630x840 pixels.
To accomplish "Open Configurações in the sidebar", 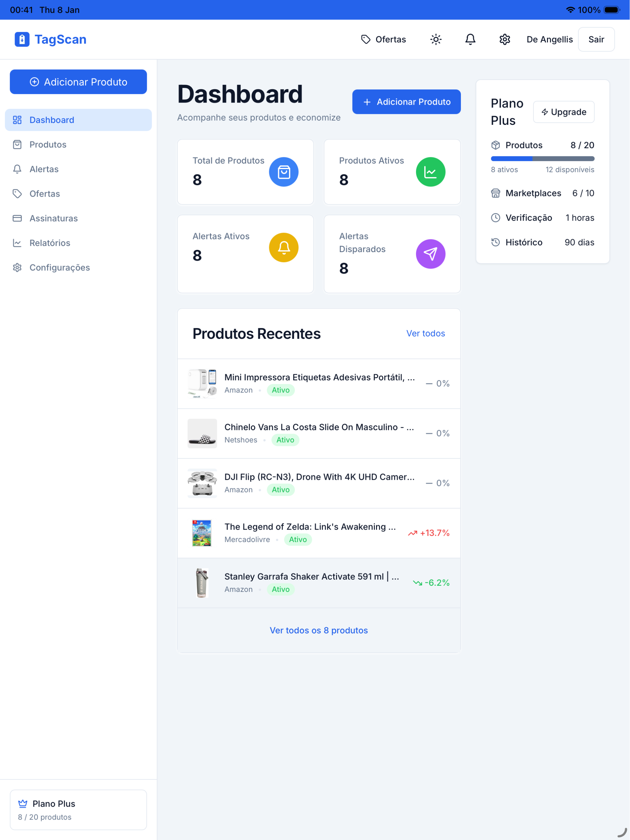I will click(x=78, y=268).
